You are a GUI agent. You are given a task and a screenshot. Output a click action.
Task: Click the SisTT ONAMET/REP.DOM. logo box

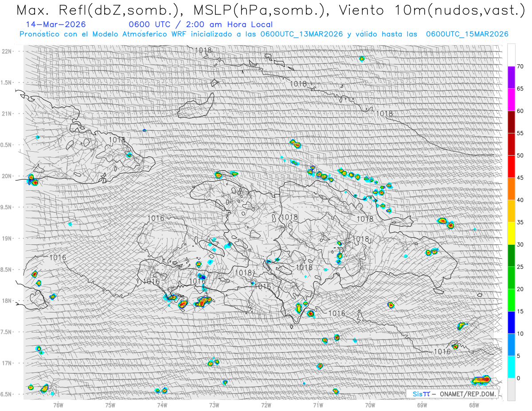tap(453, 394)
